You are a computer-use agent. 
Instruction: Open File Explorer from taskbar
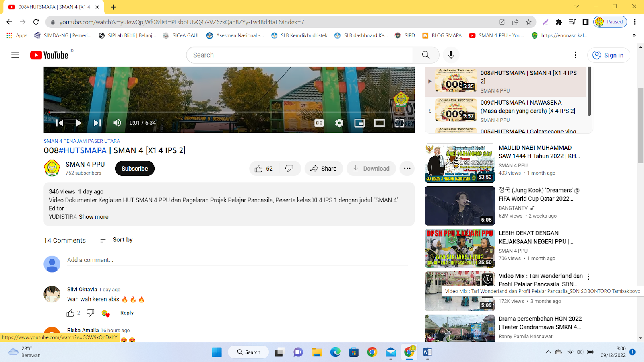pyautogui.click(x=317, y=352)
